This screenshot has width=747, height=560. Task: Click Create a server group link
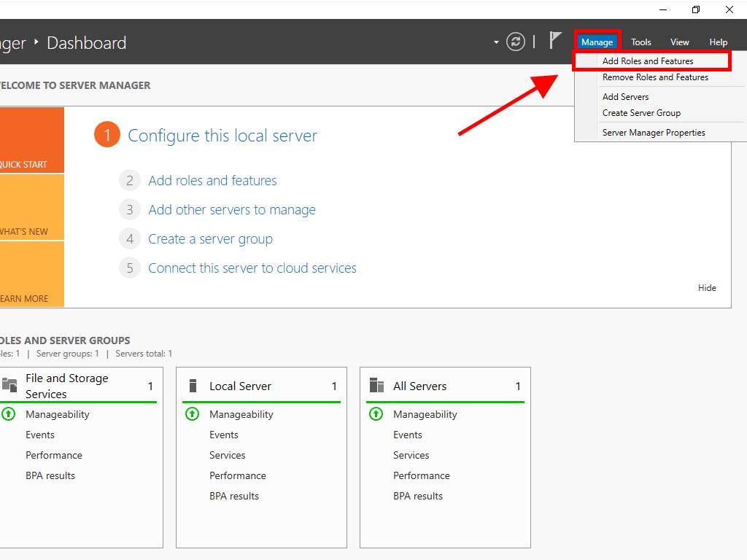coord(211,238)
